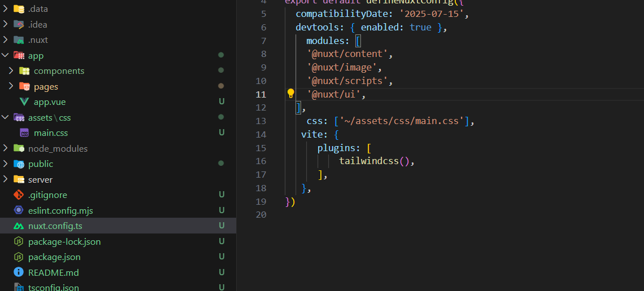Click the devtools key on line 6
Image resolution: width=644 pixels, height=291 pixels.
point(317,28)
